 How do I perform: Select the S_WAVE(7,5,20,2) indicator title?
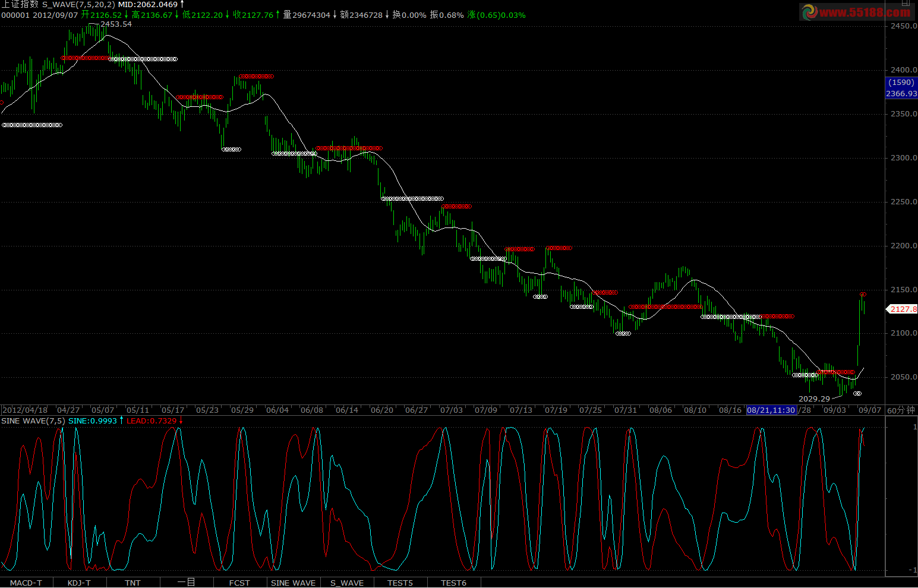pyautogui.click(x=78, y=5)
